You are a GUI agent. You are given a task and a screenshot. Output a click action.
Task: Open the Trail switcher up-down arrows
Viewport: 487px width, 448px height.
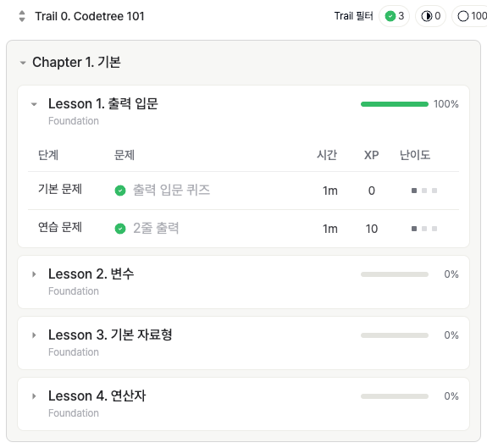[22, 16]
